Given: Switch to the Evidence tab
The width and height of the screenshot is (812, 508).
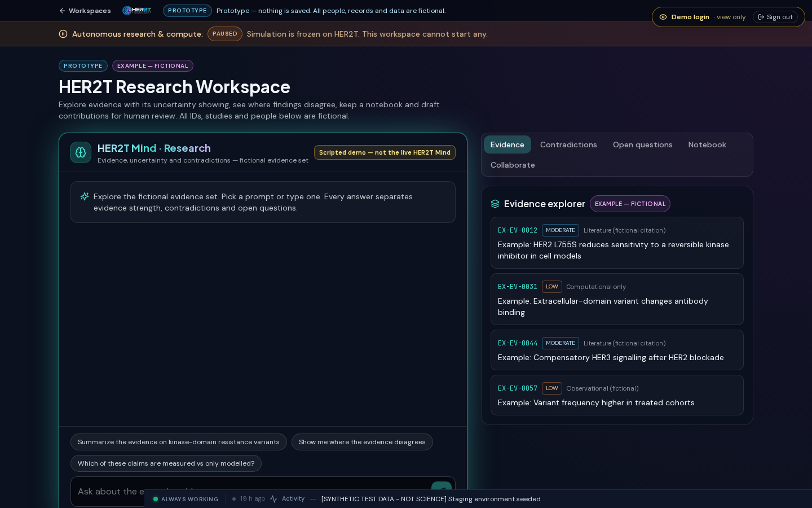Looking at the screenshot, I should [507, 144].
